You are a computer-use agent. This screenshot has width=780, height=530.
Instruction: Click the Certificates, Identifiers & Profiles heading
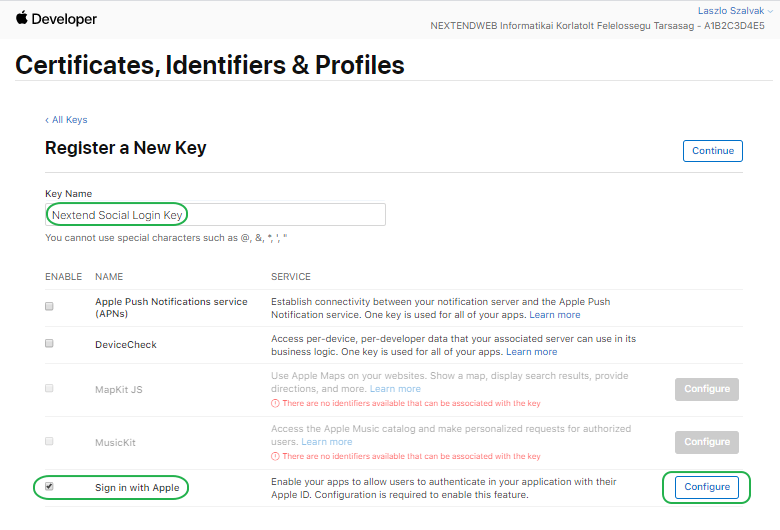coord(210,66)
